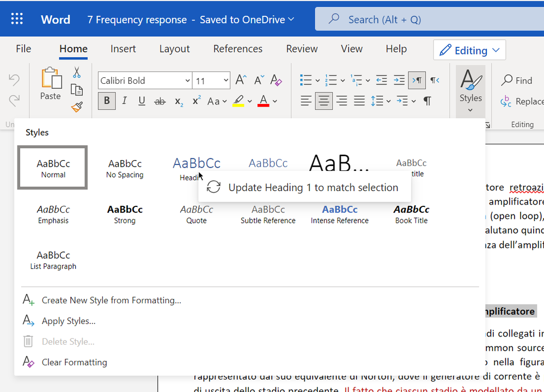Open bullet list style dropdown arrow
Screen dimensions: 544x392
coord(317,81)
